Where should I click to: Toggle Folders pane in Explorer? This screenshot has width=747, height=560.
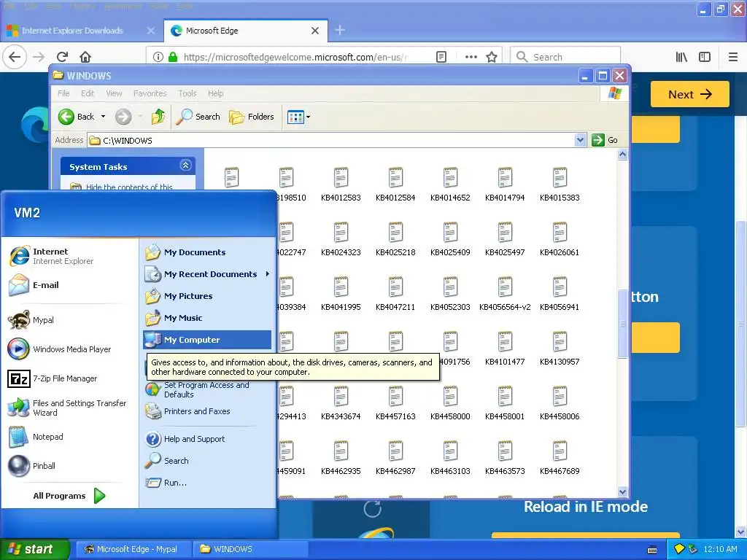(252, 117)
